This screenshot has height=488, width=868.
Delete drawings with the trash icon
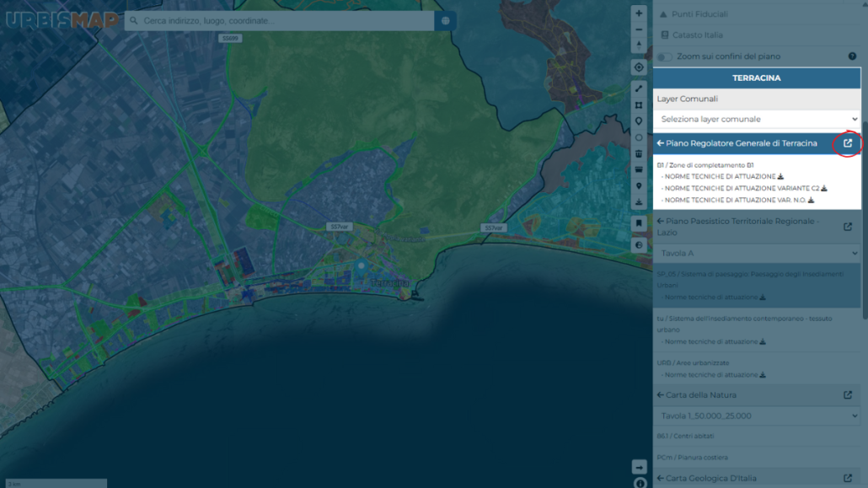[639, 153]
